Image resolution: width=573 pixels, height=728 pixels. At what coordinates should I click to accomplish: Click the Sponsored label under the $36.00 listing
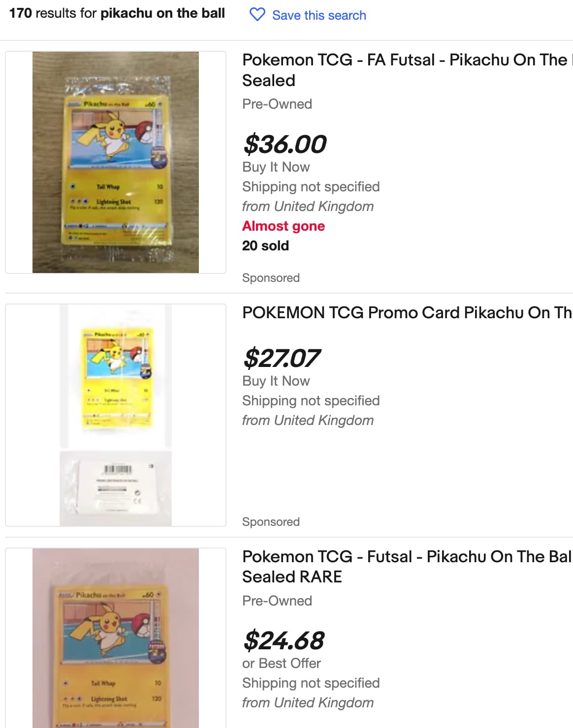pos(271,278)
